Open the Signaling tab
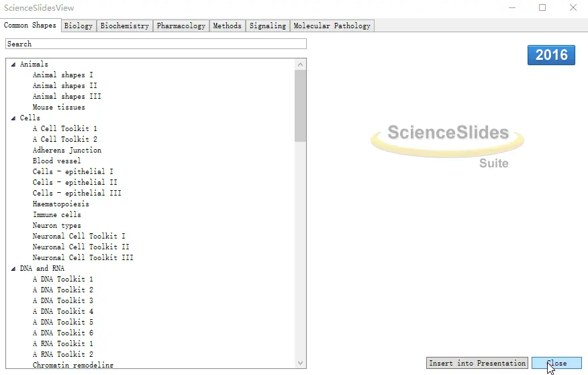This screenshot has height=375, width=588. point(268,26)
